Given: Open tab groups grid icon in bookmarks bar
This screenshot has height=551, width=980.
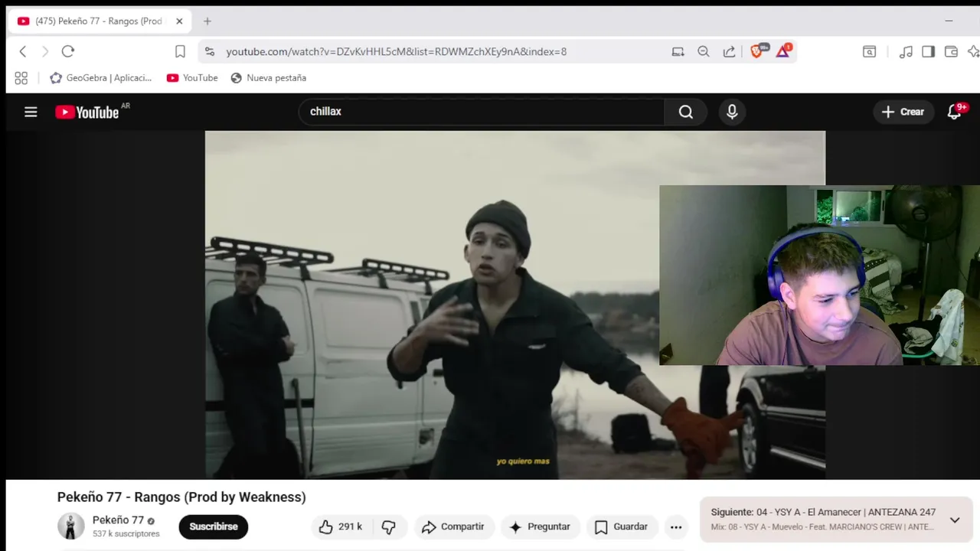Looking at the screenshot, I should pos(21,78).
